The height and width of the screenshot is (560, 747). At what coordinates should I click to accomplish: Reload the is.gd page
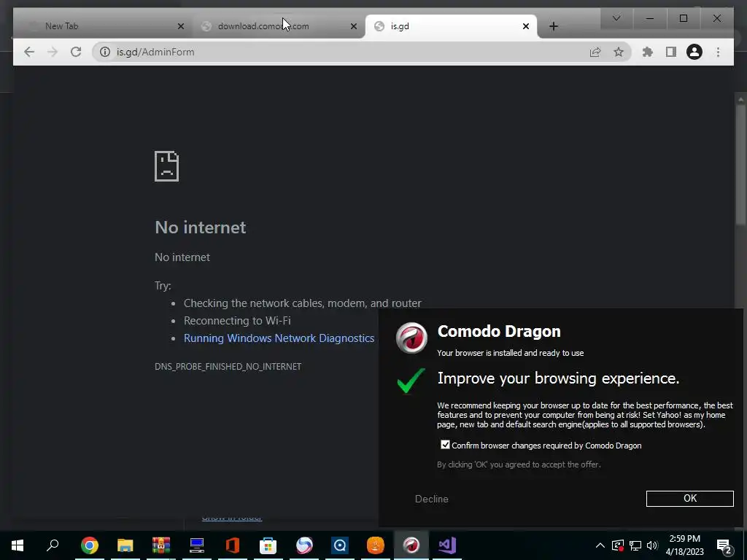(76, 52)
